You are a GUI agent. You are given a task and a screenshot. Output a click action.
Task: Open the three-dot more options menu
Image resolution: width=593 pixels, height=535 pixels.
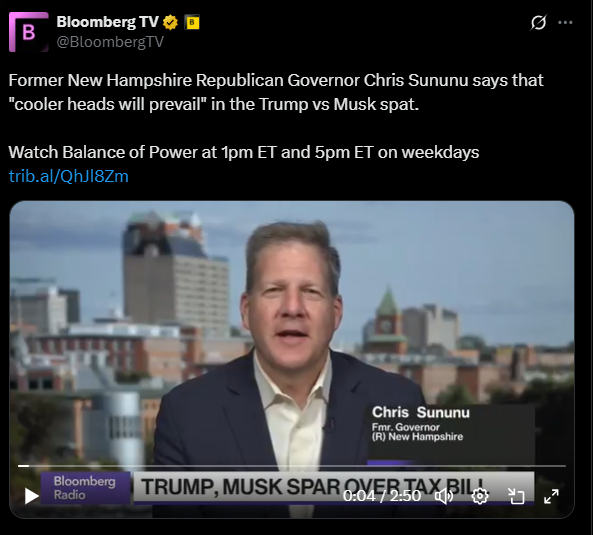coord(565,23)
